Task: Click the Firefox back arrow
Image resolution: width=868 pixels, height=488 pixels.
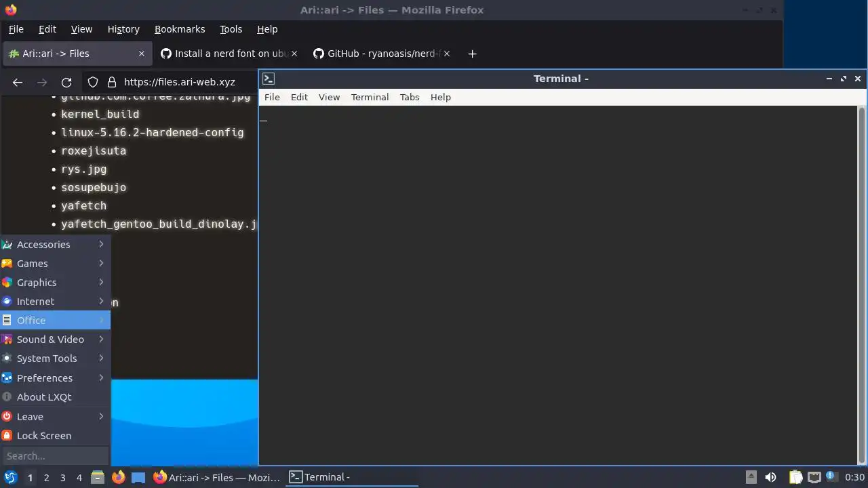Action: pos(18,82)
